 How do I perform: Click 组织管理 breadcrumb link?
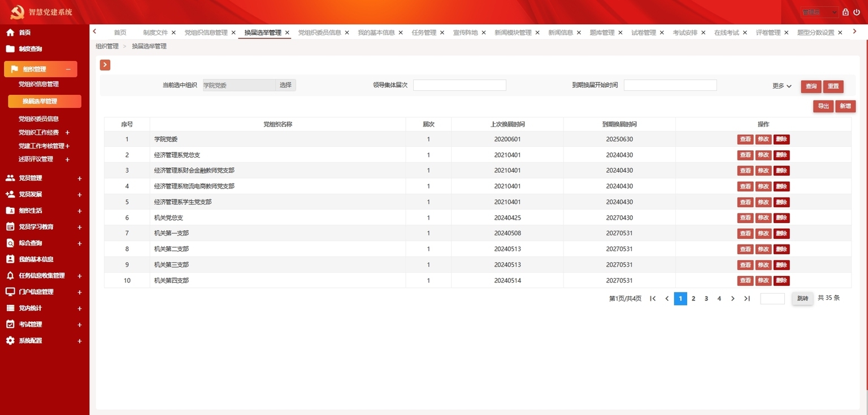coord(107,46)
